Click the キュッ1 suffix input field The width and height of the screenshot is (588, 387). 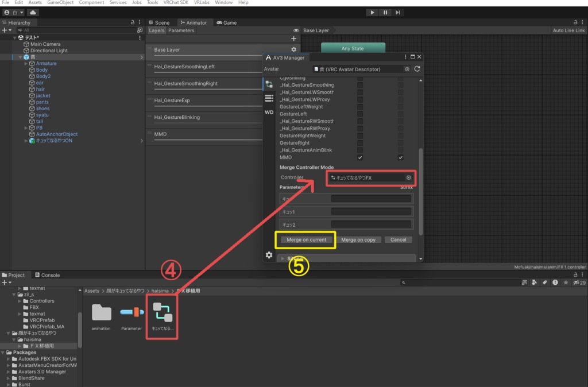[x=371, y=211]
